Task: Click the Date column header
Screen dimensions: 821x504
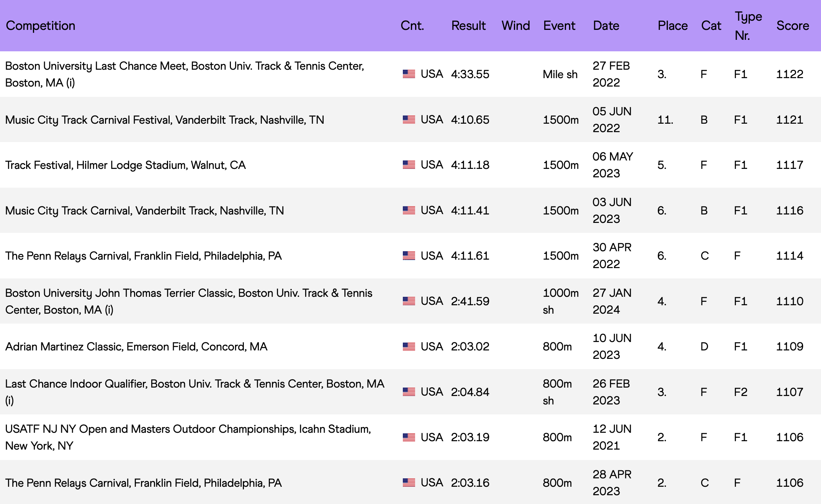Action: click(x=606, y=26)
